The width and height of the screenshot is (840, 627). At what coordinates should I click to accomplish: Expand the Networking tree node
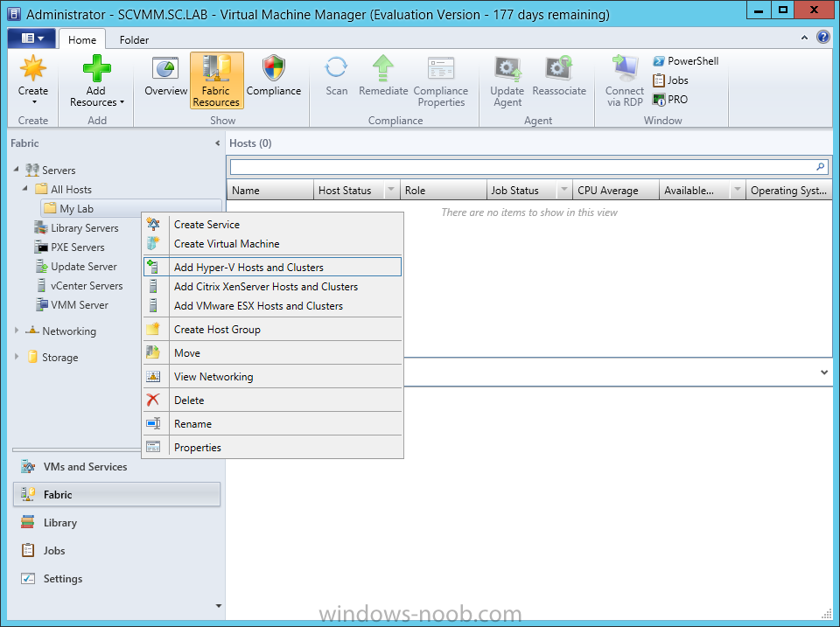click(16, 331)
